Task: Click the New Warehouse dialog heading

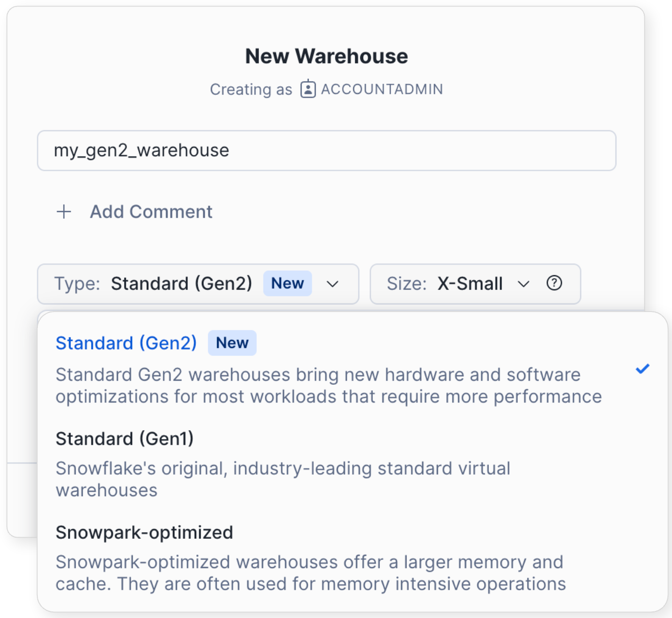Action: (x=326, y=56)
